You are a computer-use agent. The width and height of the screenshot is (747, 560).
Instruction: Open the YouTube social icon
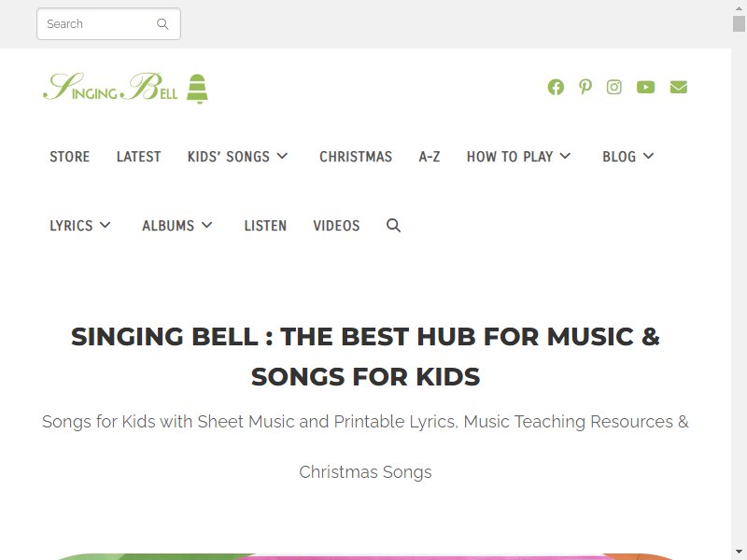point(645,87)
